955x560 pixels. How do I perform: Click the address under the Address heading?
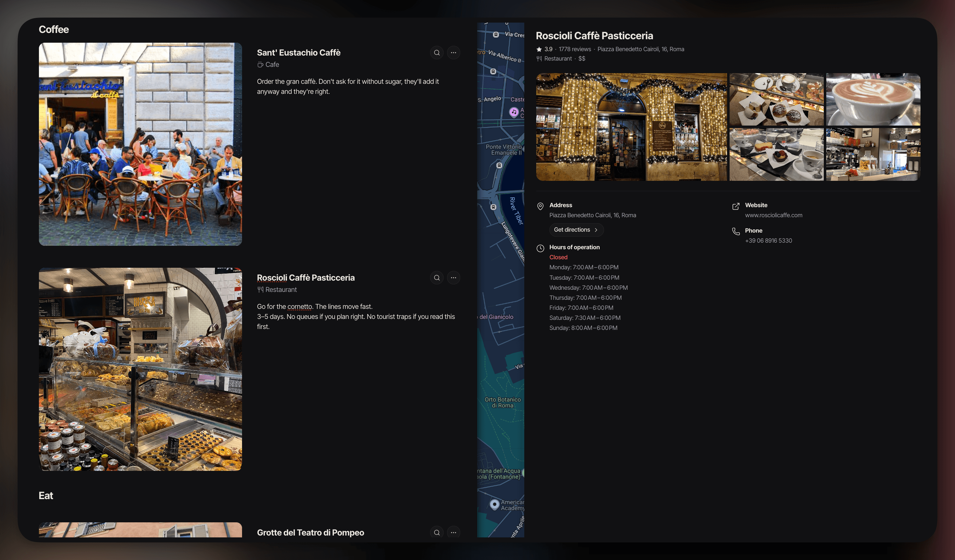pos(593,215)
